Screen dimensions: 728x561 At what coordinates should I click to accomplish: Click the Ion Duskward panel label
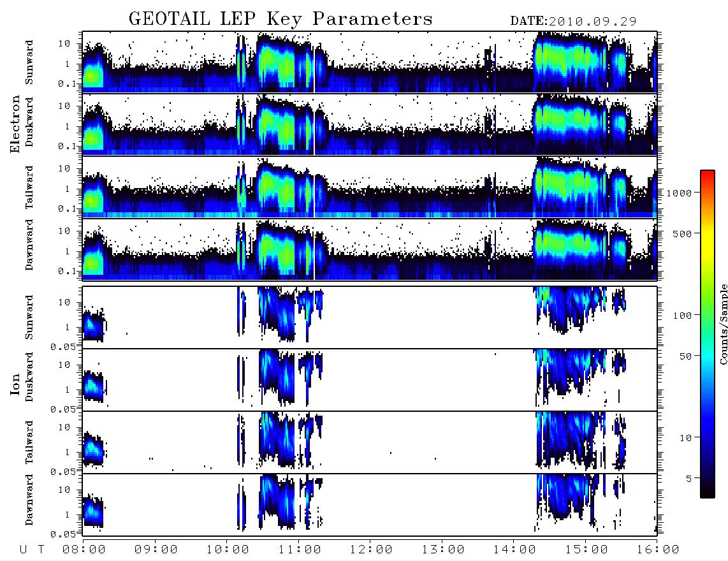point(29,377)
